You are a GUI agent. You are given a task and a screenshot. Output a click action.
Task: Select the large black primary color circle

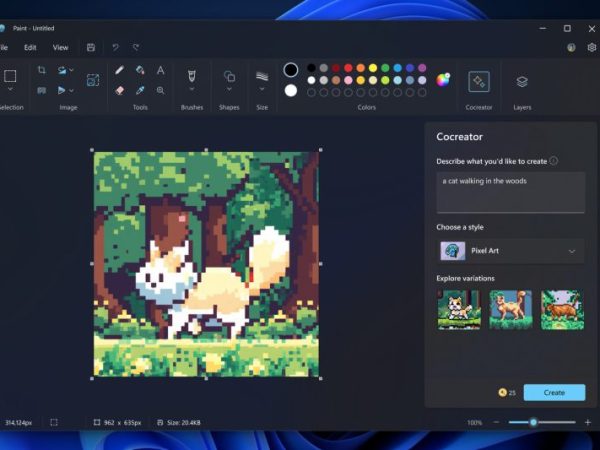[x=291, y=70]
